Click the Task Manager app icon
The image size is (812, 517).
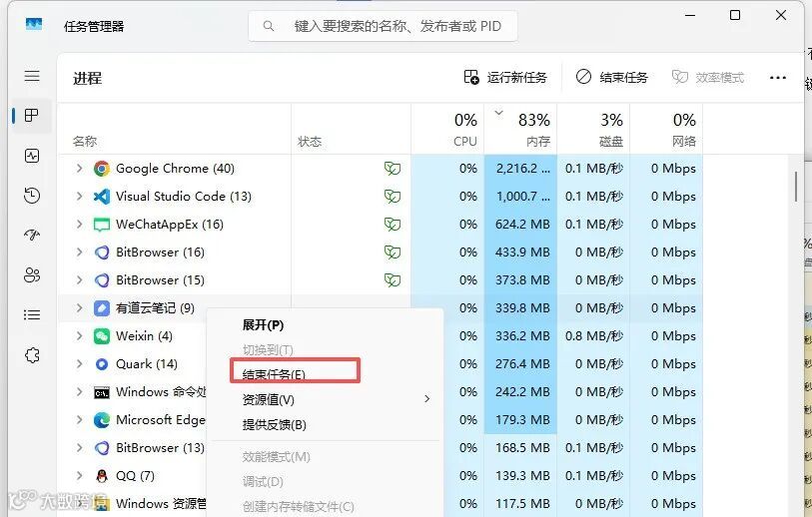pos(34,24)
